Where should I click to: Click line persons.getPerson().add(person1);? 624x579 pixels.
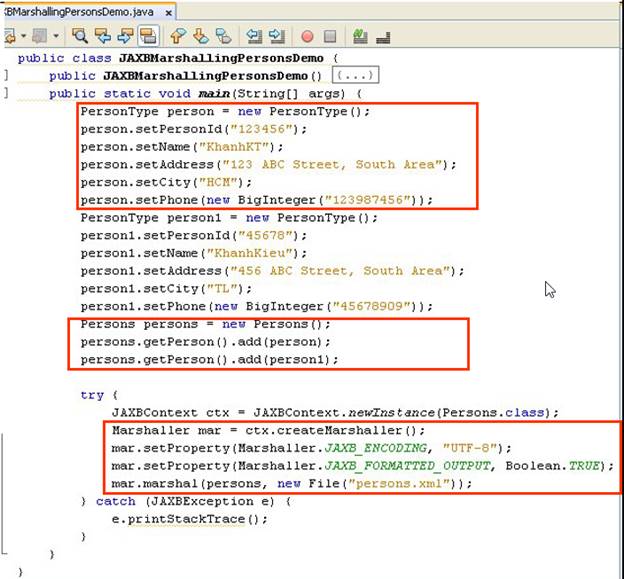pos(209,360)
